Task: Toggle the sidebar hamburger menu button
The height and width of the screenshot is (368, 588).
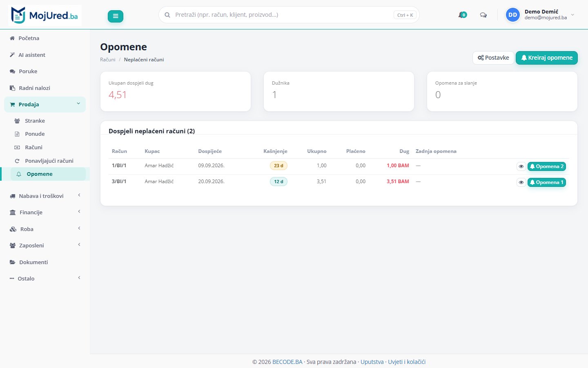Action: (116, 16)
